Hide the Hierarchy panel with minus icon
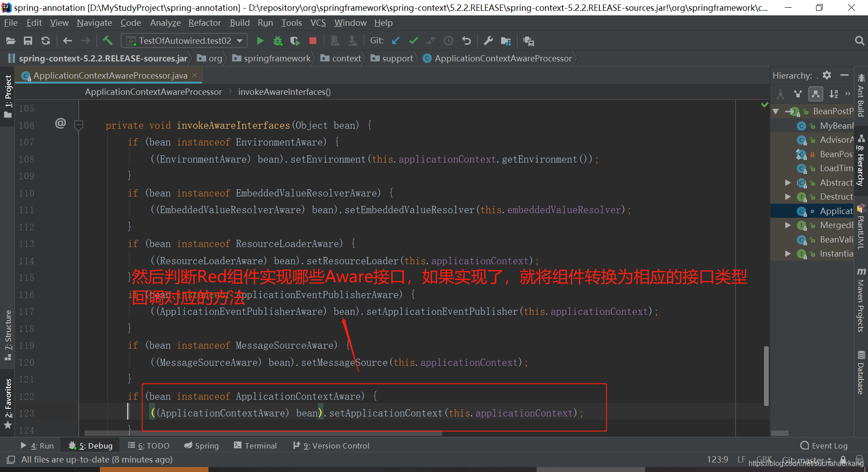Viewport: 868px width, 472px height. pos(844,75)
